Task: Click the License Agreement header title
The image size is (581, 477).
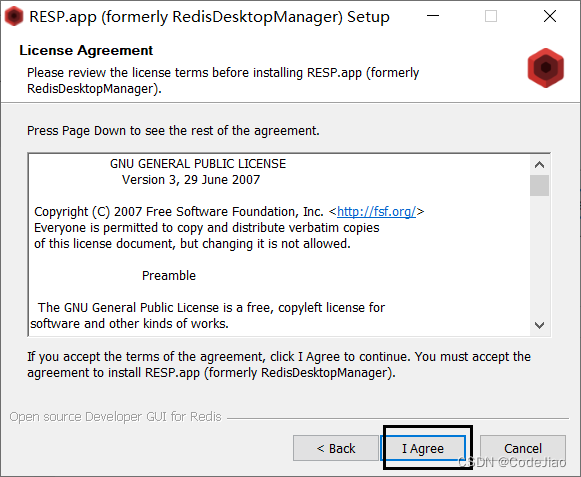Action: click(86, 50)
